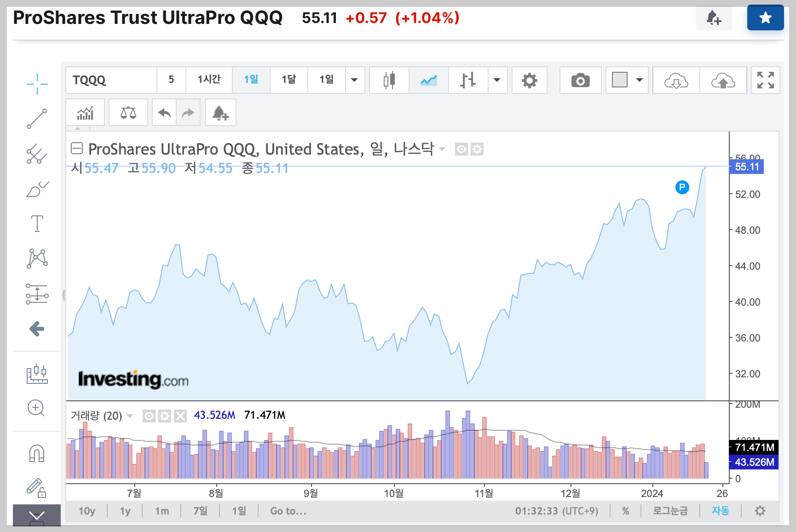Screen dimensions: 796x532
Task: Set range to 7일
Action: click(201, 511)
